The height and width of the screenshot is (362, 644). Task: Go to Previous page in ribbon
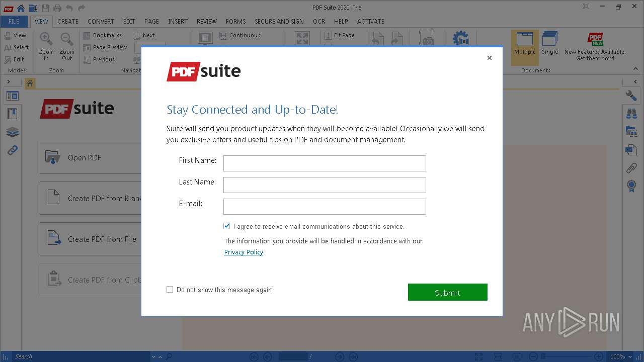(99, 59)
